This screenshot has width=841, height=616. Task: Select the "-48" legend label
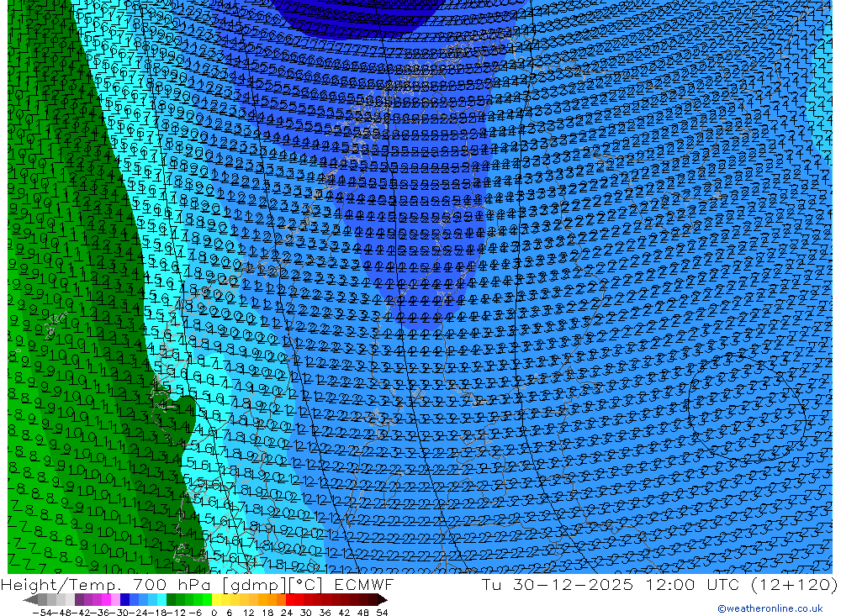click(x=61, y=613)
